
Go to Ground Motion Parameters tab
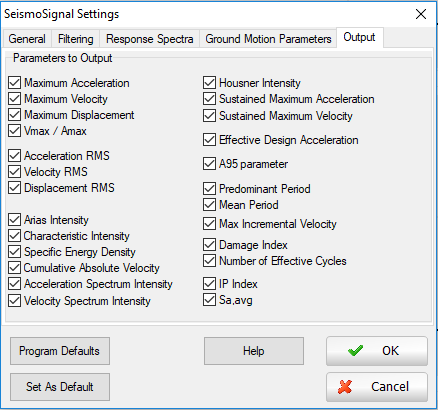point(268,39)
